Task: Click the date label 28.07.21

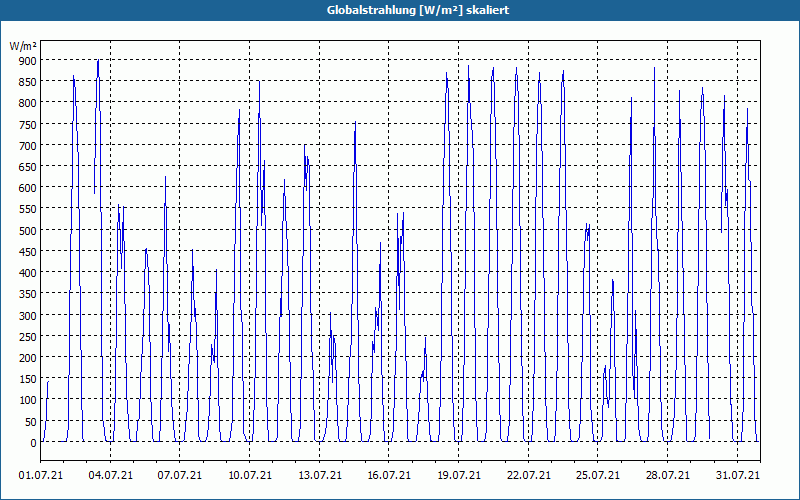Action: (x=667, y=475)
